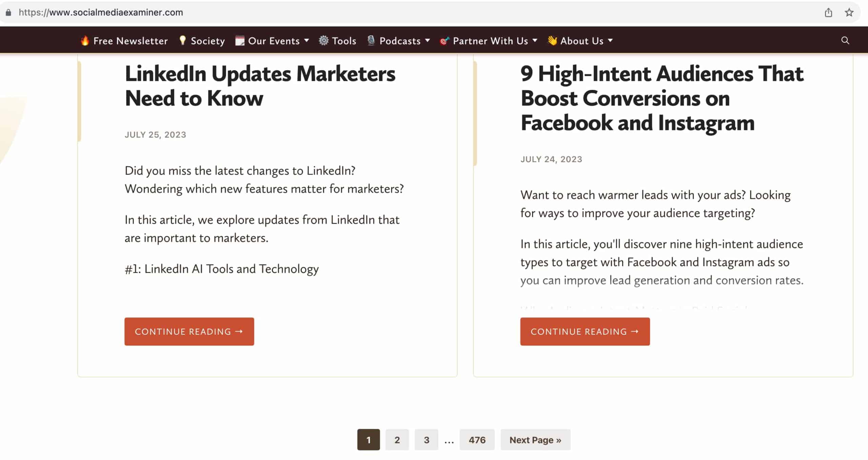Screen dimensions: 868x460
Task: Go to page 476 in pagination
Action: click(x=477, y=439)
